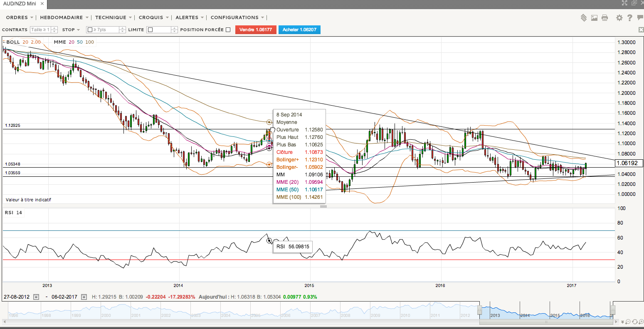The width and height of the screenshot is (644, 329).
Task: Save chart as image
Action: click(594, 17)
